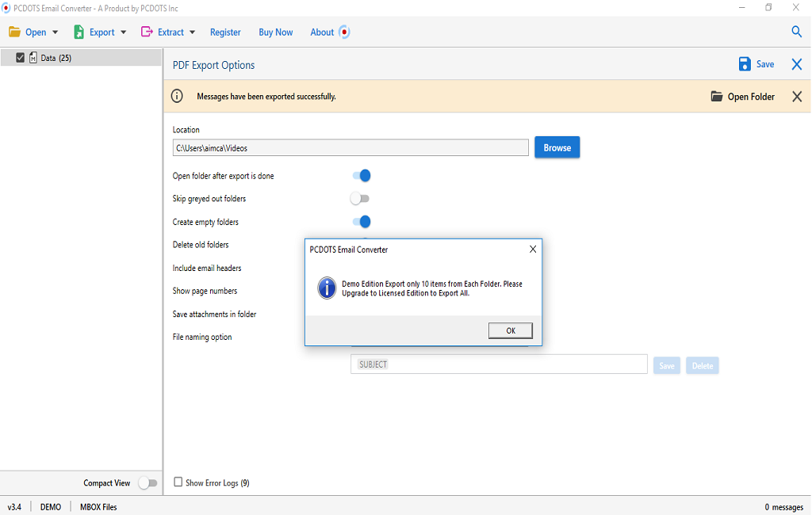This screenshot has height=515, width=812.
Task: Click the File naming option label
Action: point(202,337)
